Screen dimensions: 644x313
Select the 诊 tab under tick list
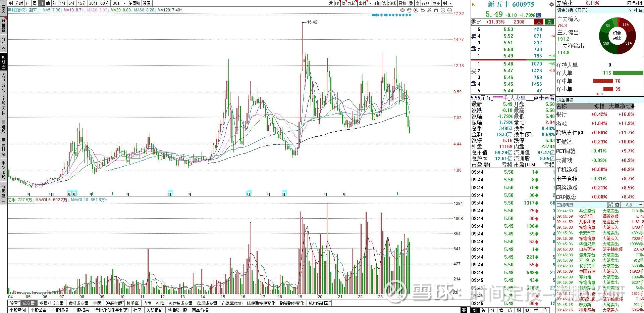[484, 310]
